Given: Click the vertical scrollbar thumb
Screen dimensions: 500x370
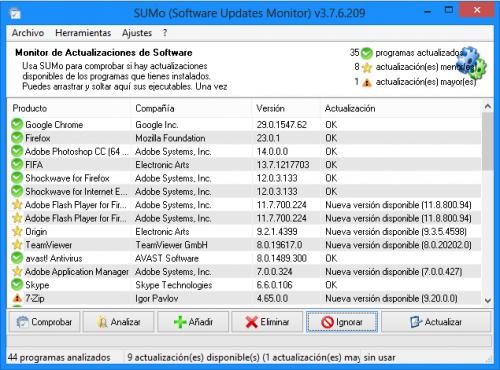Looking at the screenshot, I should pos(487,141).
